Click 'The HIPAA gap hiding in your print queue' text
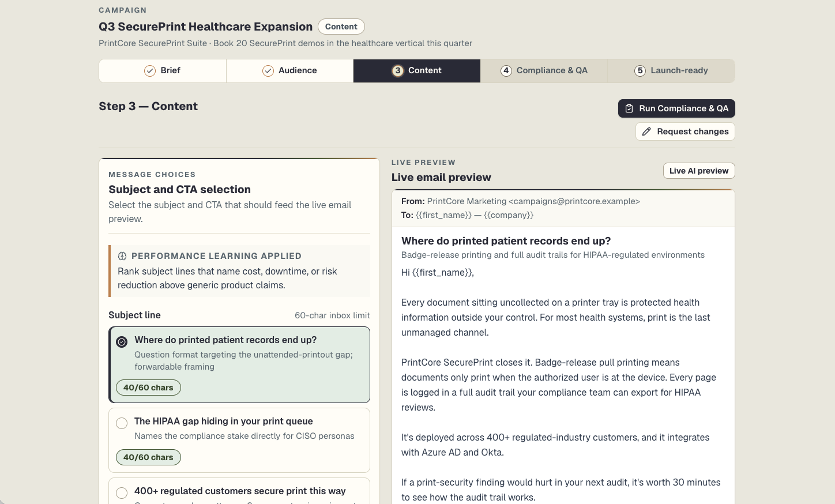 click(224, 422)
